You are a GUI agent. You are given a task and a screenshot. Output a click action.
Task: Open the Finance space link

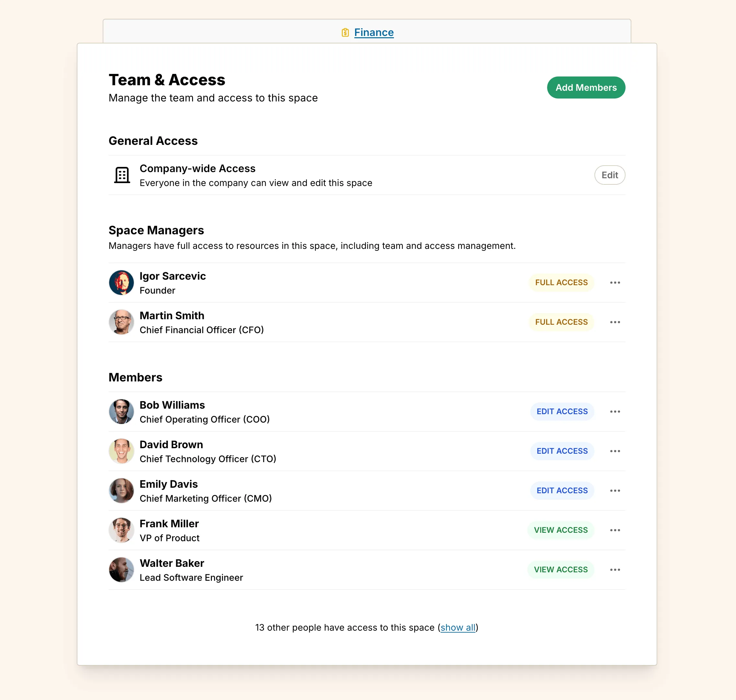point(374,32)
